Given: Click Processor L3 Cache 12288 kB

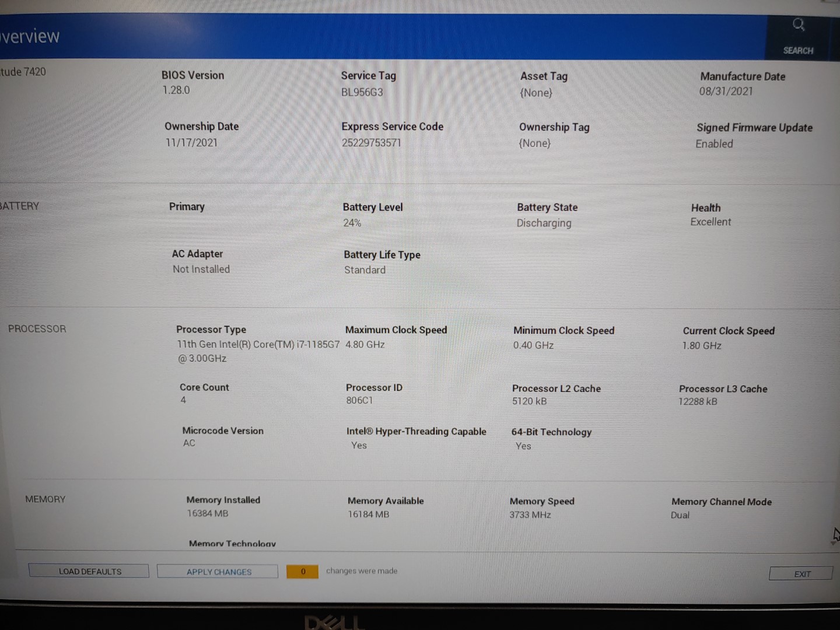Looking at the screenshot, I should click(x=698, y=402).
